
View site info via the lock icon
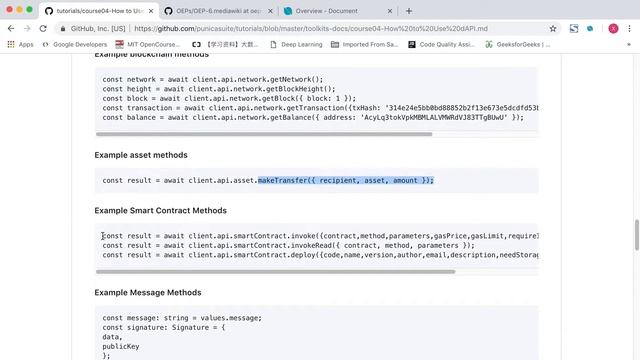click(x=63, y=29)
